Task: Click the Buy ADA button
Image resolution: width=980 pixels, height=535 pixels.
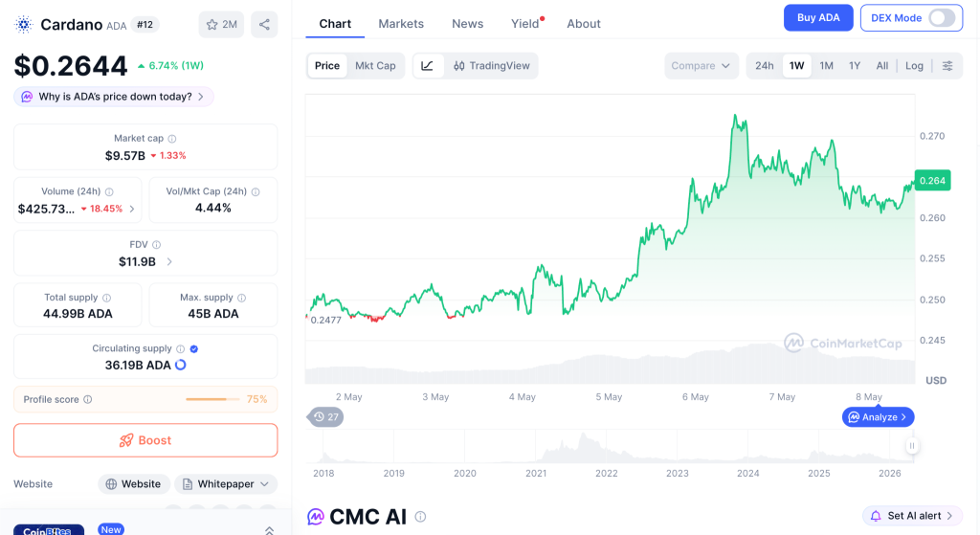Action: 818,18
